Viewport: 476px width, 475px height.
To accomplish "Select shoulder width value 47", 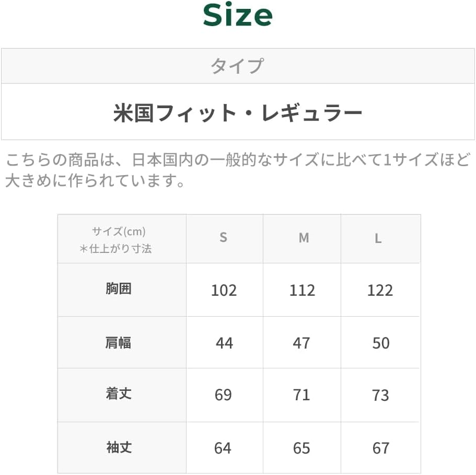I will point(301,343).
